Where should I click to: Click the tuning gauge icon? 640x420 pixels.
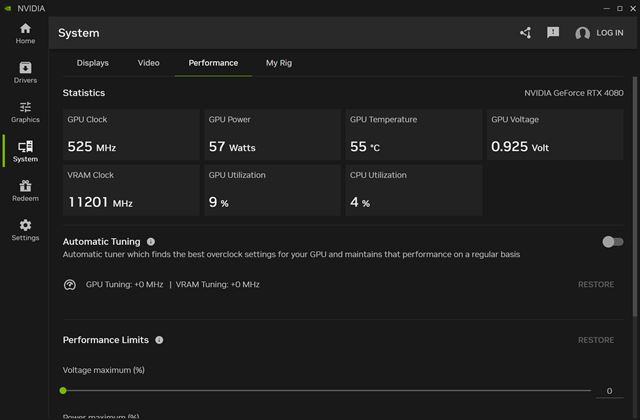point(70,284)
